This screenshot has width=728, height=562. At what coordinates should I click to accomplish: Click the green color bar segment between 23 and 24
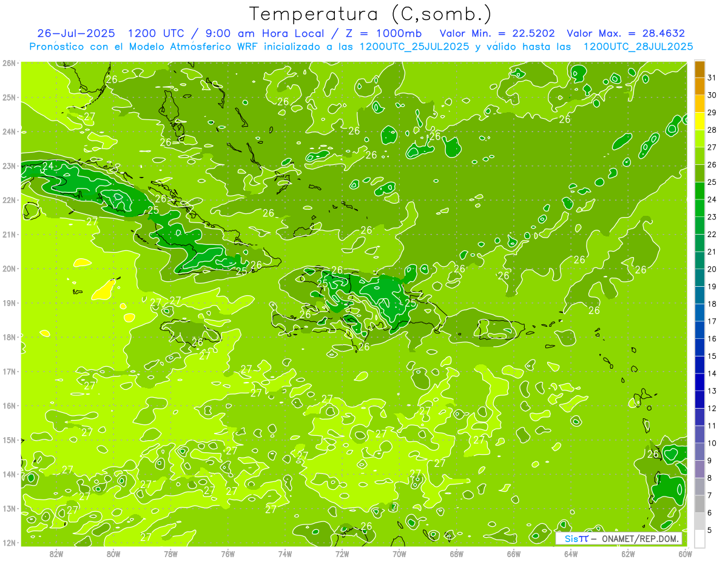point(699,208)
